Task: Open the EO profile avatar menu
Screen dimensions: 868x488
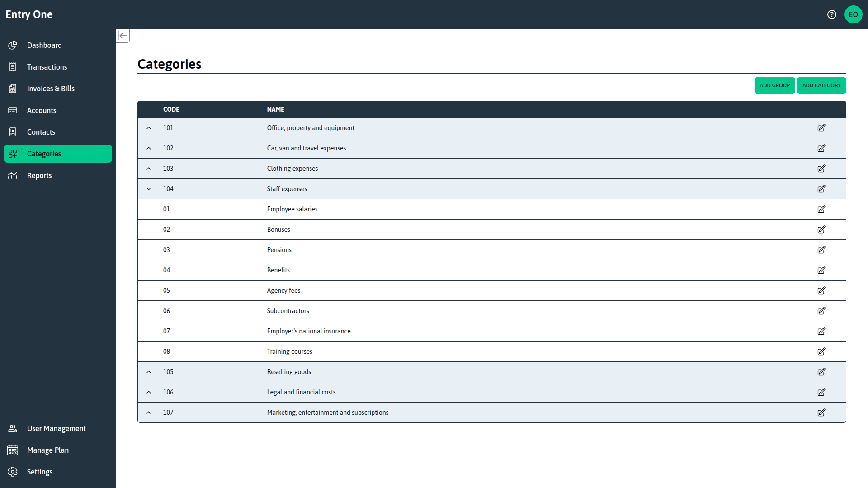Action: tap(854, 14)
